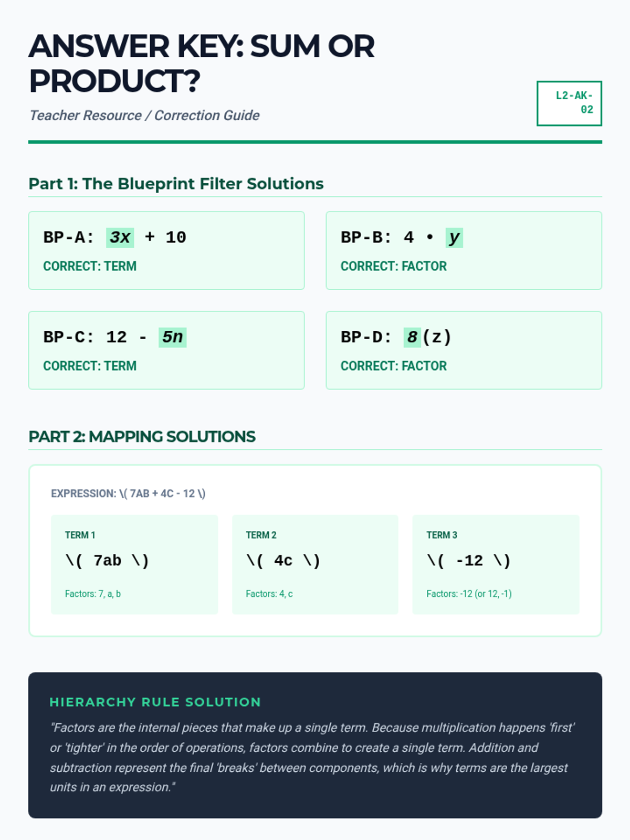The width and height of the screenshot is (630, 840).
Task: Click the 'Factors: 7, a, b' text
Action: point(93,594)
